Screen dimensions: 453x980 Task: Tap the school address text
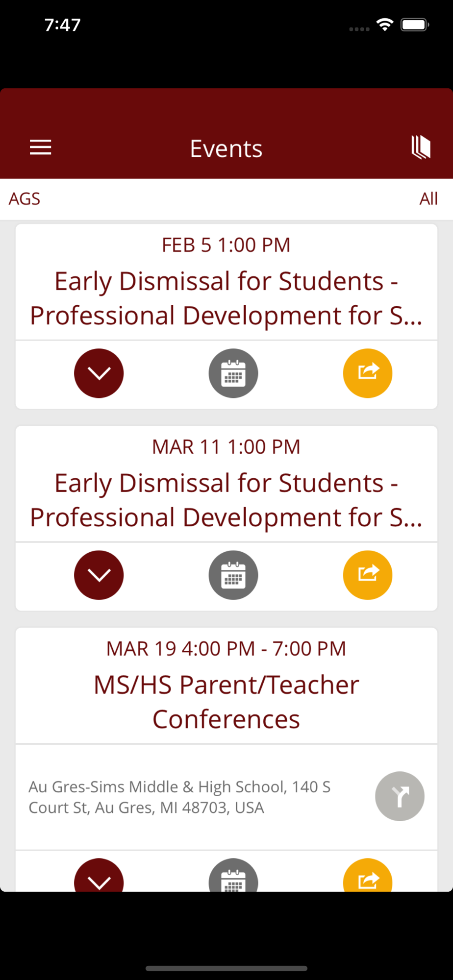coord(179,797)
